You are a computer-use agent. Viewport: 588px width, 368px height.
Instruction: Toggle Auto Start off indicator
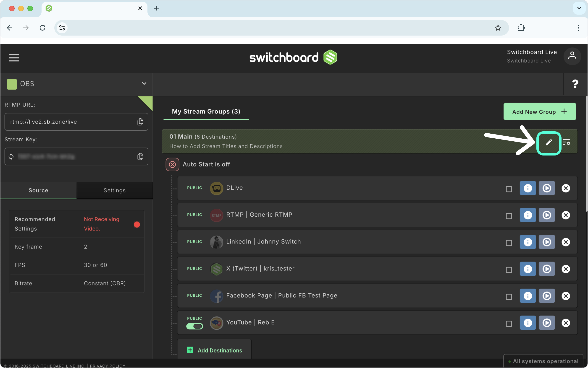[173, 165]
